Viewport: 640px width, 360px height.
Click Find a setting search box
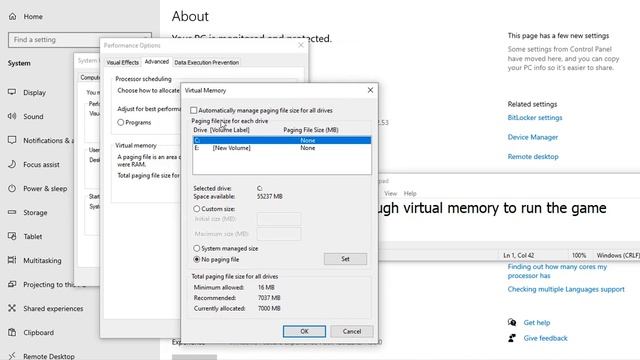(x=80, y=40)
